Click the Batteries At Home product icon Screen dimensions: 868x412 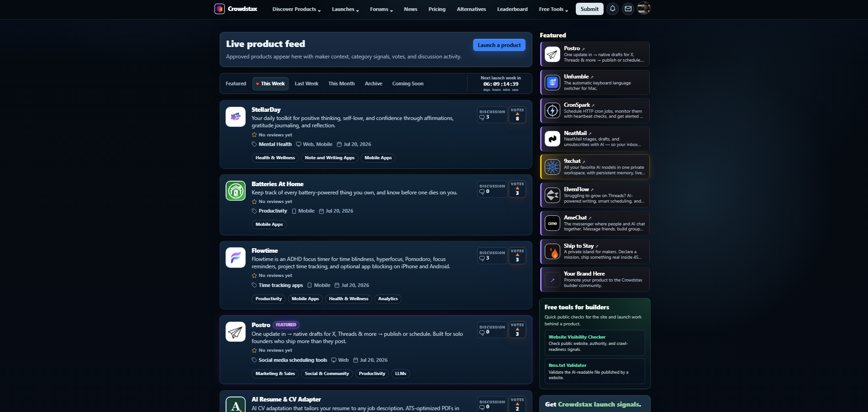point(236,191)
